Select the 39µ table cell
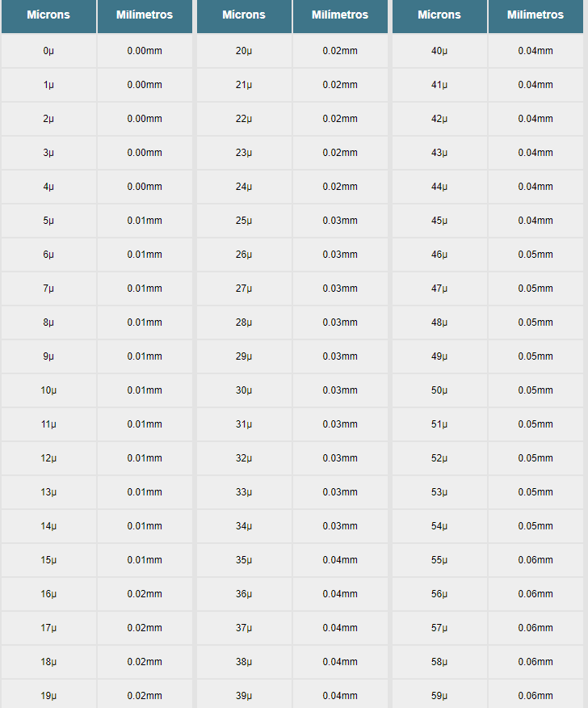Image resolution: width=588 pixels, height=708 pixels. click(244, 694)
